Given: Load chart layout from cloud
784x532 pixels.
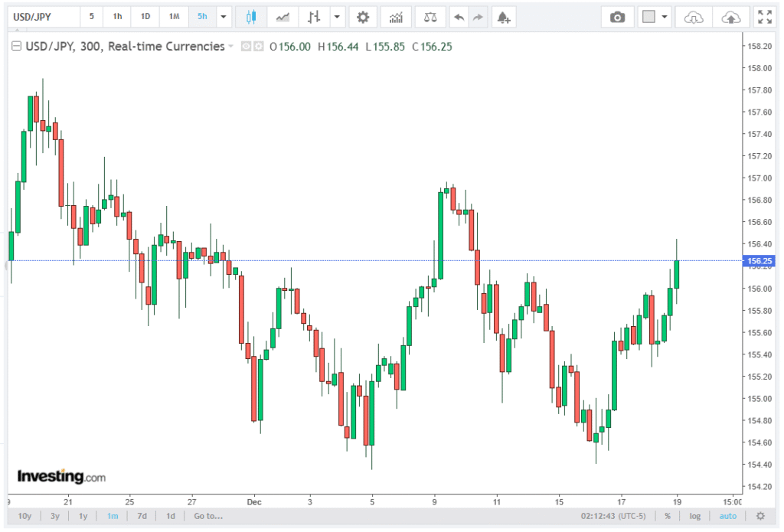Looking at the screenshot, I should [x=693, y=16].
